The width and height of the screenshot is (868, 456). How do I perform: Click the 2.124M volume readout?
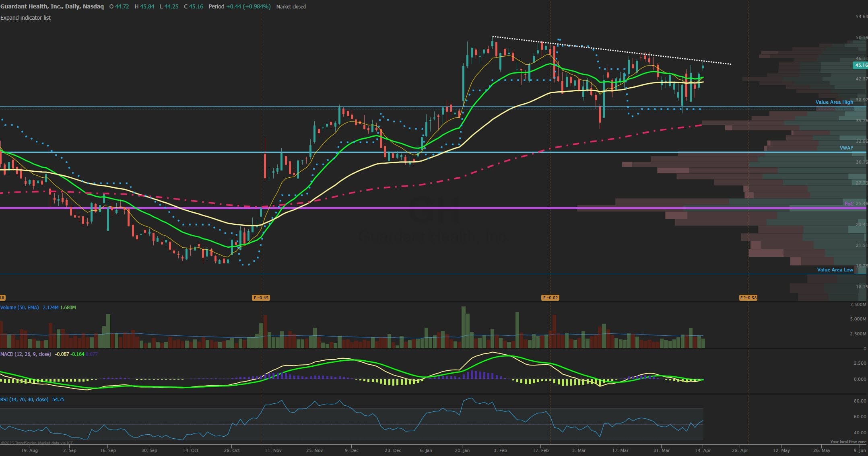[x=50, y=307]
